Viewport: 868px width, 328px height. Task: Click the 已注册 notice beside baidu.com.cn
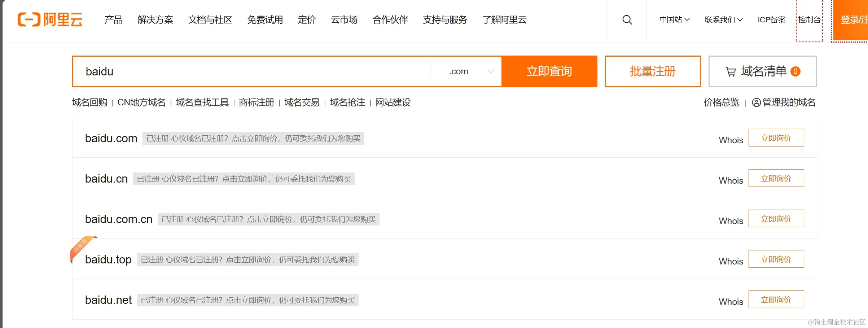coord(268,219)
